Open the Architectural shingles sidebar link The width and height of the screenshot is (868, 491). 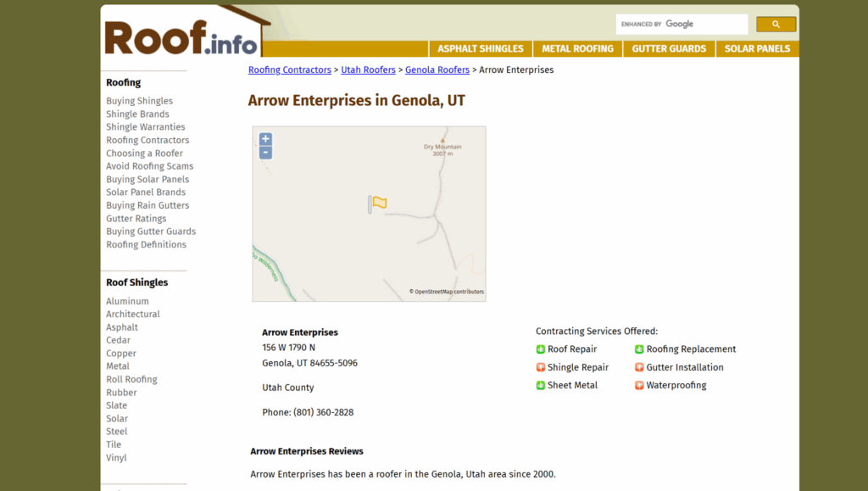(x=132, y=315)
